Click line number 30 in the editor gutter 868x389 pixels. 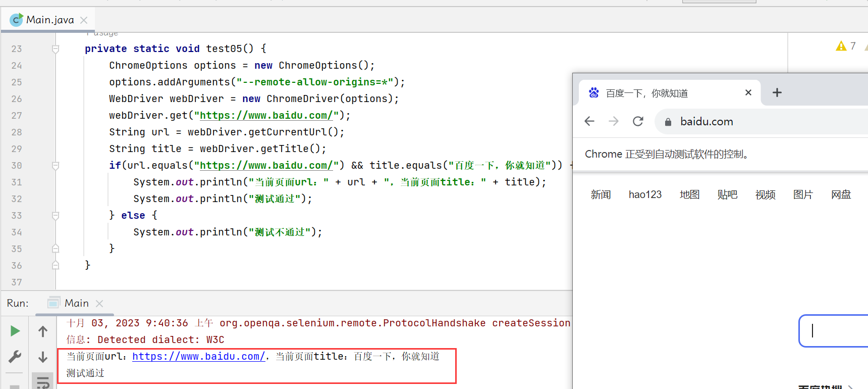[17, 166]
